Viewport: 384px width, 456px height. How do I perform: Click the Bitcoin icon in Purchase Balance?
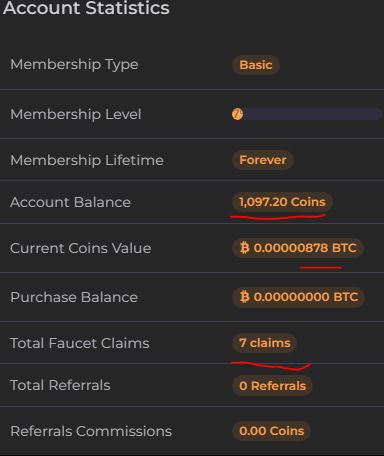point(244,297)
